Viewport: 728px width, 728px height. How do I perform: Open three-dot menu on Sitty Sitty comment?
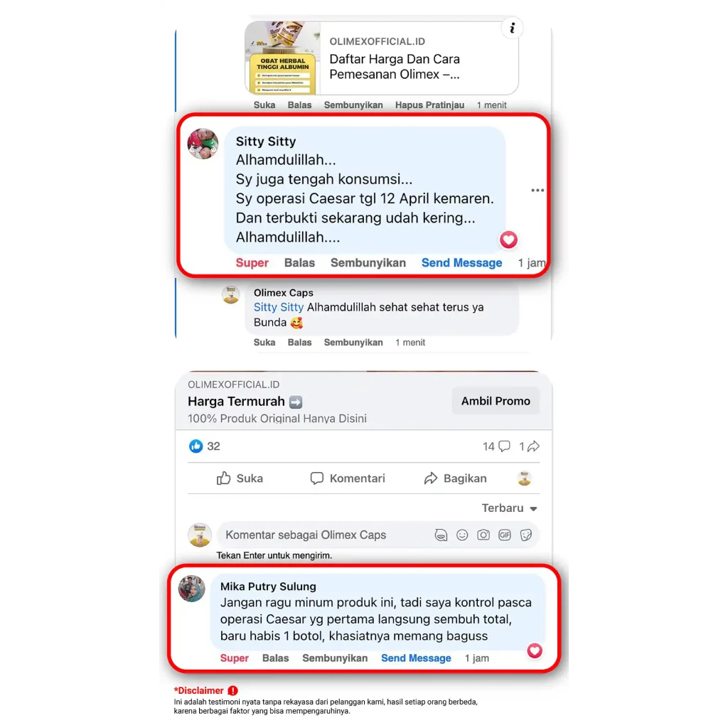coord(537,191)
